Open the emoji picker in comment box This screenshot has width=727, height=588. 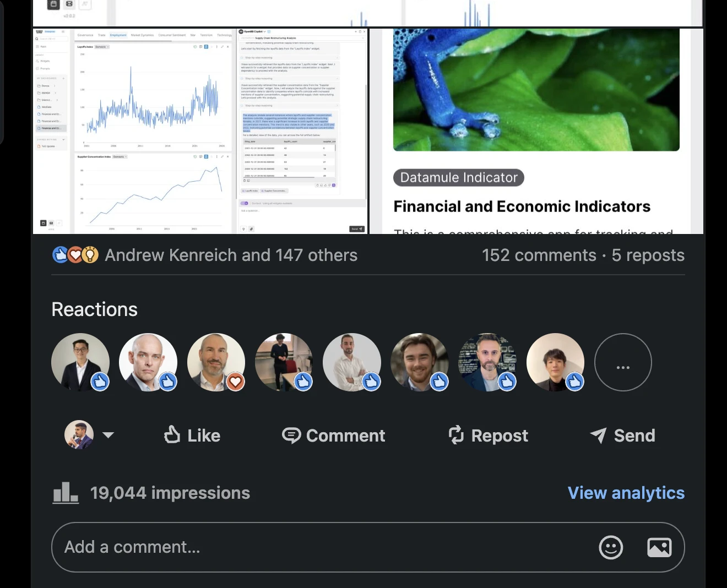[x=611, y=547]
